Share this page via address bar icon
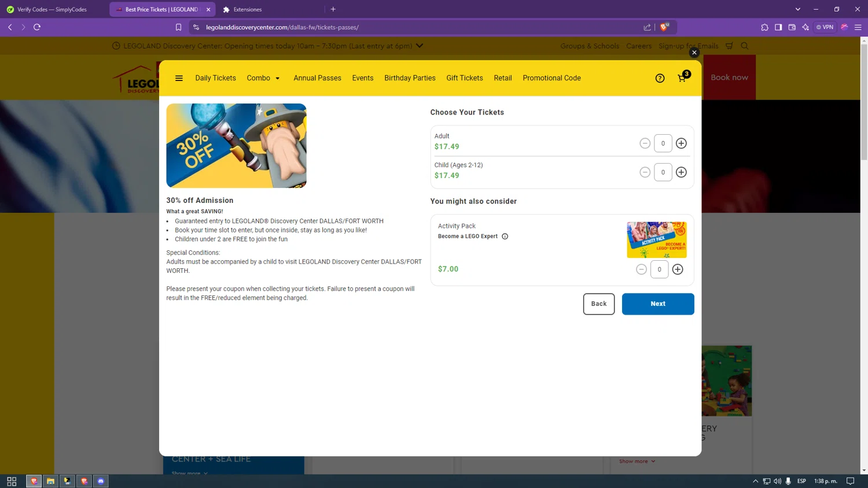Screen dimensions: 868x488 (647, 27)
